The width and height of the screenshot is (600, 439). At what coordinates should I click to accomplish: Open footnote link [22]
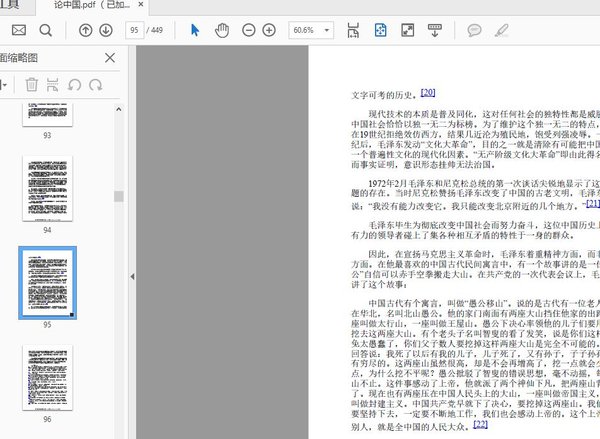(x=481, y=425)
